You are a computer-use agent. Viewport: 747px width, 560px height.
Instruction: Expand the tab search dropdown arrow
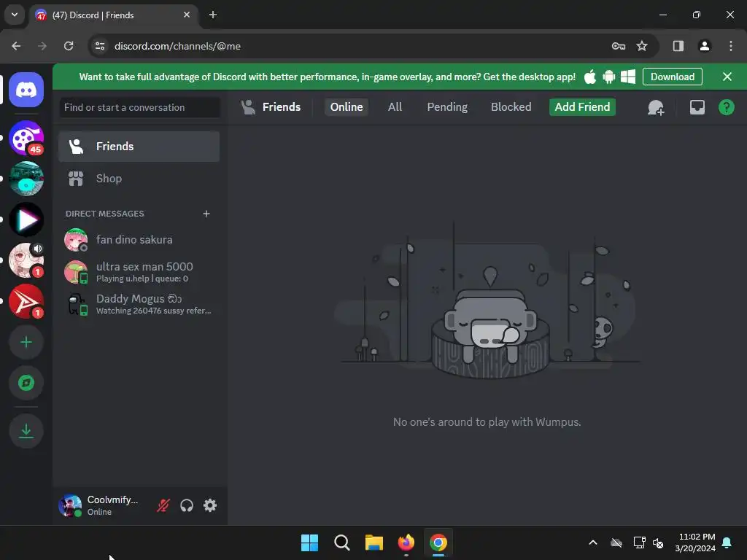[x=15, y=15]
